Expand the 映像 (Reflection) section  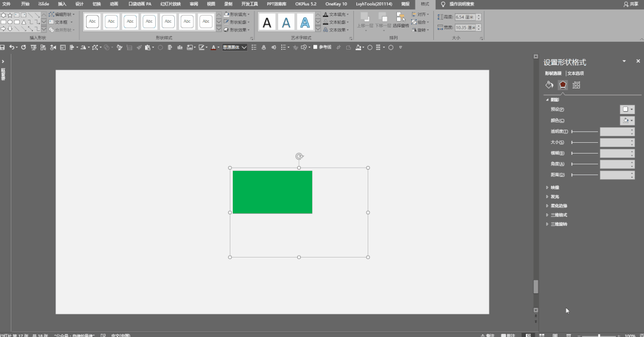[555, 187]
